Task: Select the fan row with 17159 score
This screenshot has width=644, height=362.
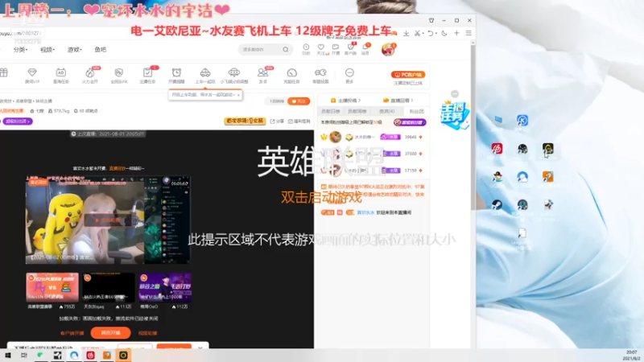Action: pos(372,170)
